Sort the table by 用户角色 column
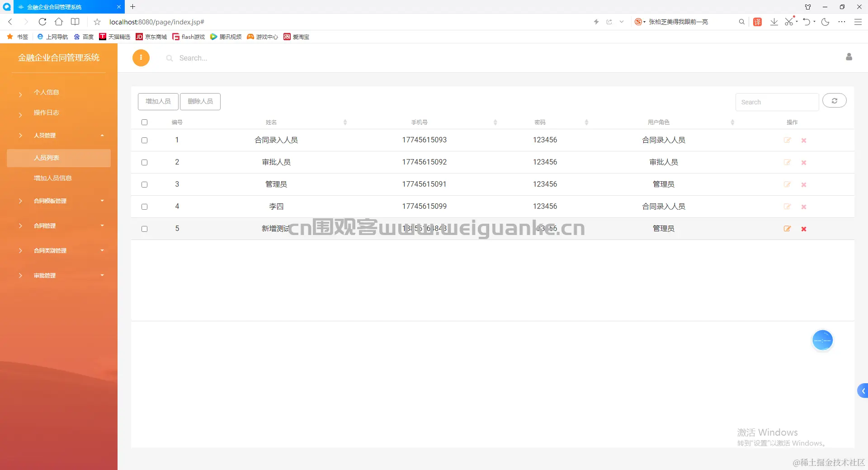868x470 pixels. tap(732, 122)
